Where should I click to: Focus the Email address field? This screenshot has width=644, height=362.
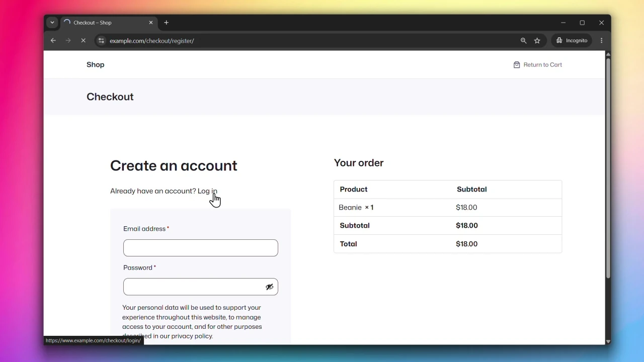(x=201, y=248)
